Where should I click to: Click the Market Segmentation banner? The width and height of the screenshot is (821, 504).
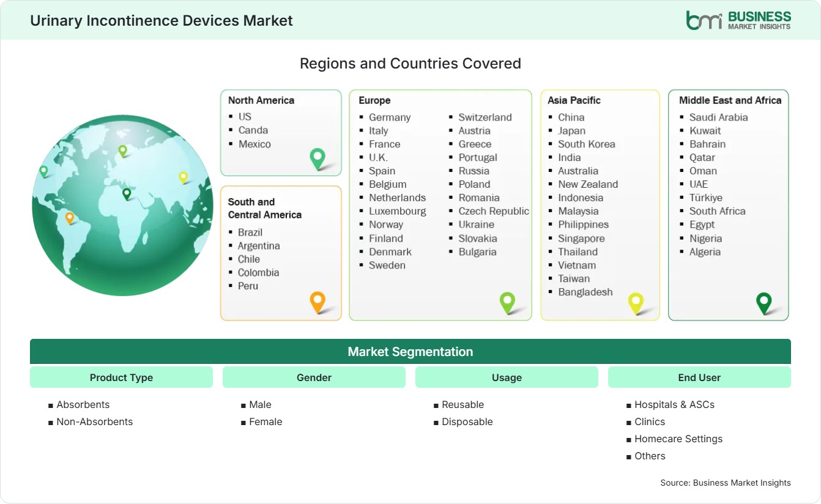410,352
